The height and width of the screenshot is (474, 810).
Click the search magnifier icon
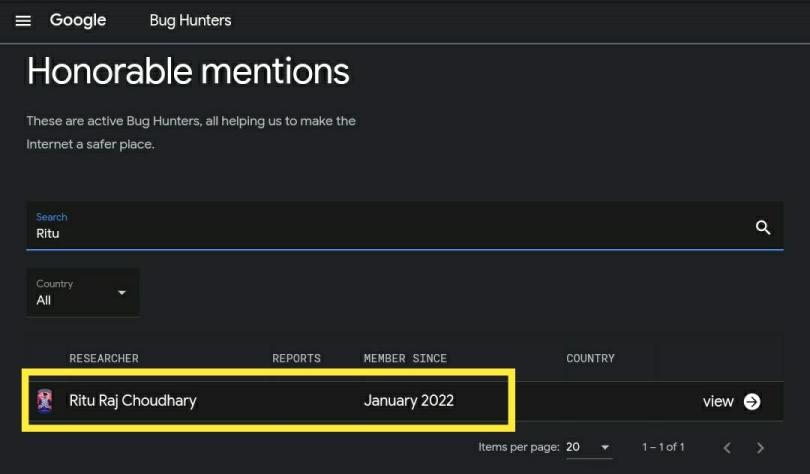pyautogui.click(x=762, y=227)
